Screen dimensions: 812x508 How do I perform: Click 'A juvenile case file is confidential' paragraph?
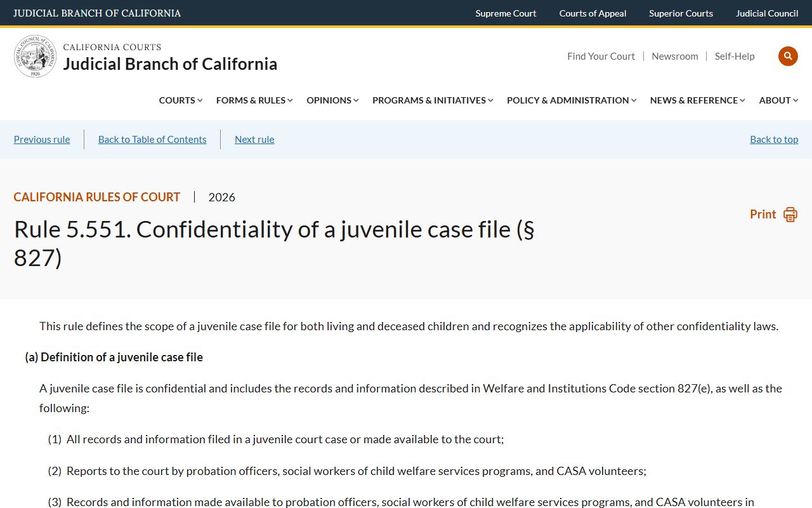tap(410, 398)
